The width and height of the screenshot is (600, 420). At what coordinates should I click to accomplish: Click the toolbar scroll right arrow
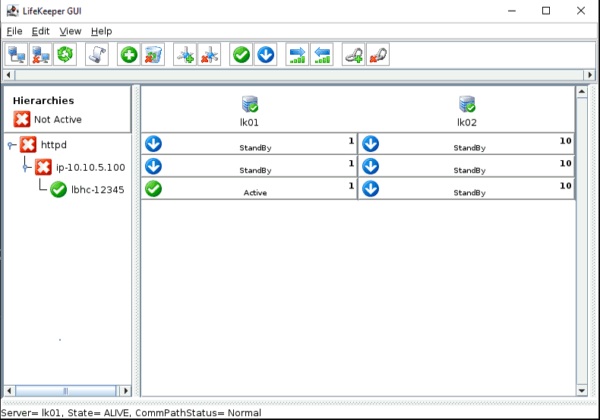[590, 75]
